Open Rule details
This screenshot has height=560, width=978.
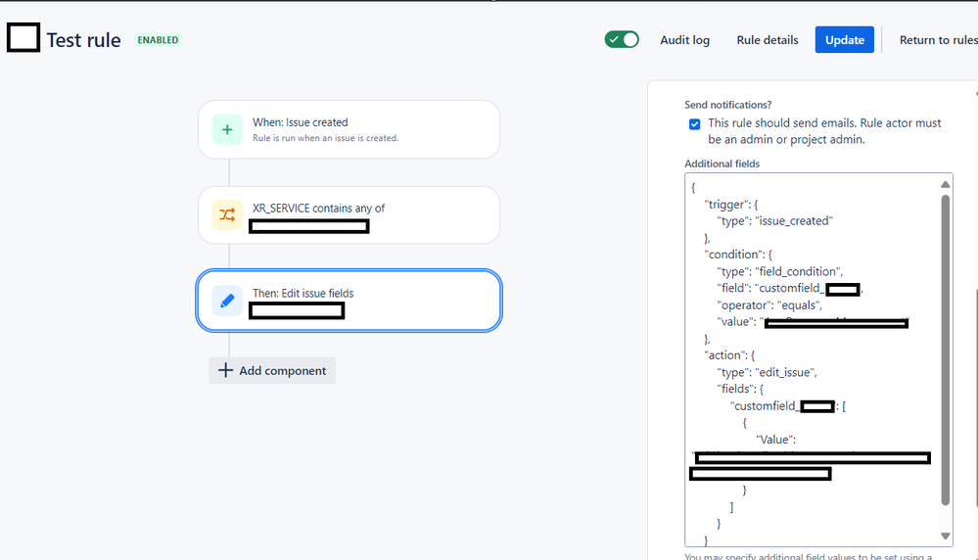768,40
